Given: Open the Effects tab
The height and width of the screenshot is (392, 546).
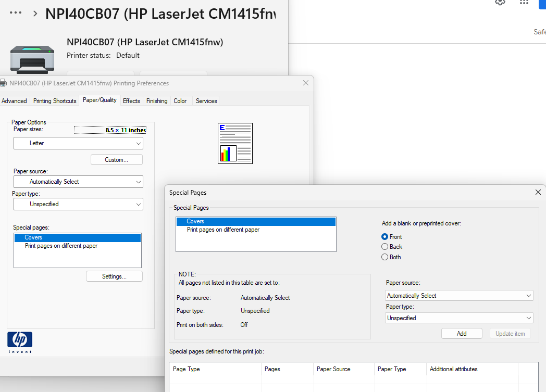Looking at the screenshot, I should coord(131,101).
